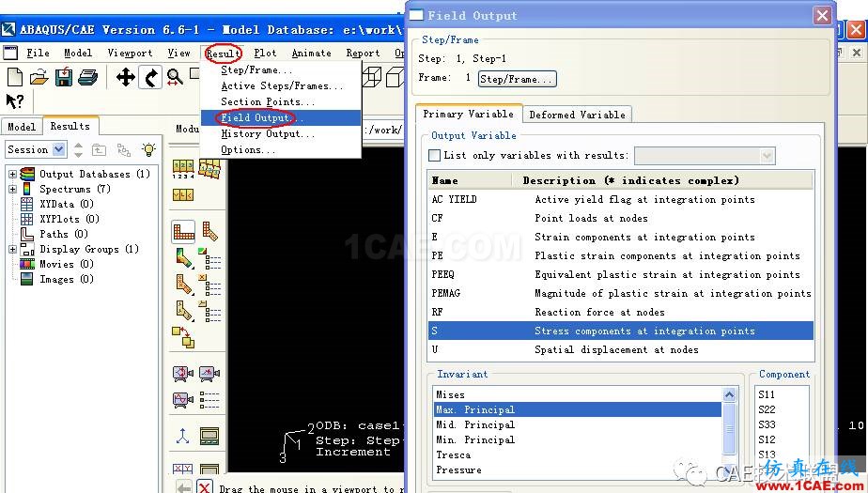
Task: Choose Active Steps/Frames from Result menu
Action: (282, 85)
